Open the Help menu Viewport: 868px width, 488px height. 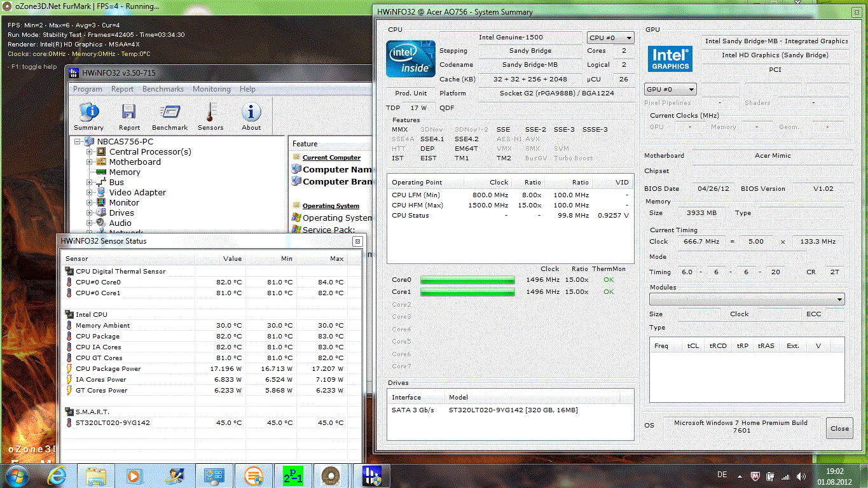(247, 89)
